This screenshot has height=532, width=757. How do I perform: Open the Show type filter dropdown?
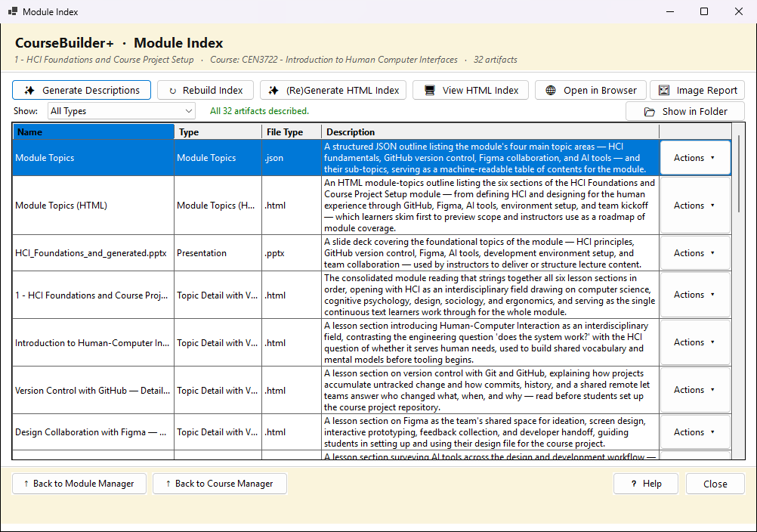click(x=122, y=111)
